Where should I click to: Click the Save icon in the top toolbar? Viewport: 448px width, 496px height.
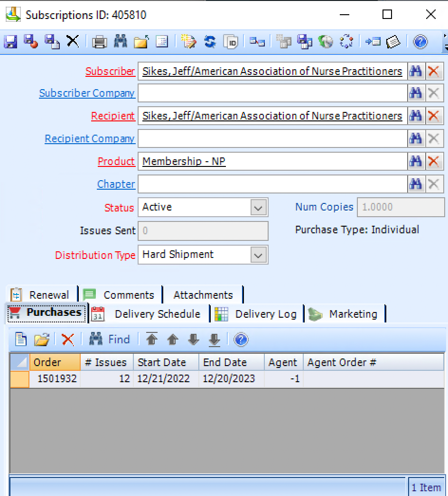tap(10, 42)
